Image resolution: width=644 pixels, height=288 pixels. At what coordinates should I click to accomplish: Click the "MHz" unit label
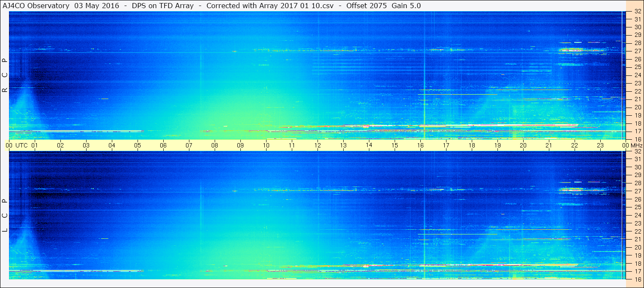(636, 145)
